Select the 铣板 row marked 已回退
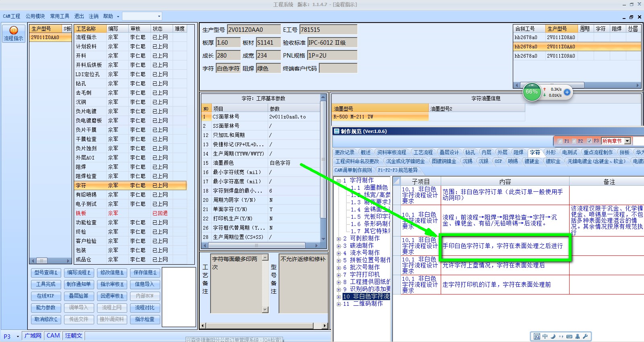The height and width of the screenshot is (342, 644). pyautogui.click(x=130, y=213)
